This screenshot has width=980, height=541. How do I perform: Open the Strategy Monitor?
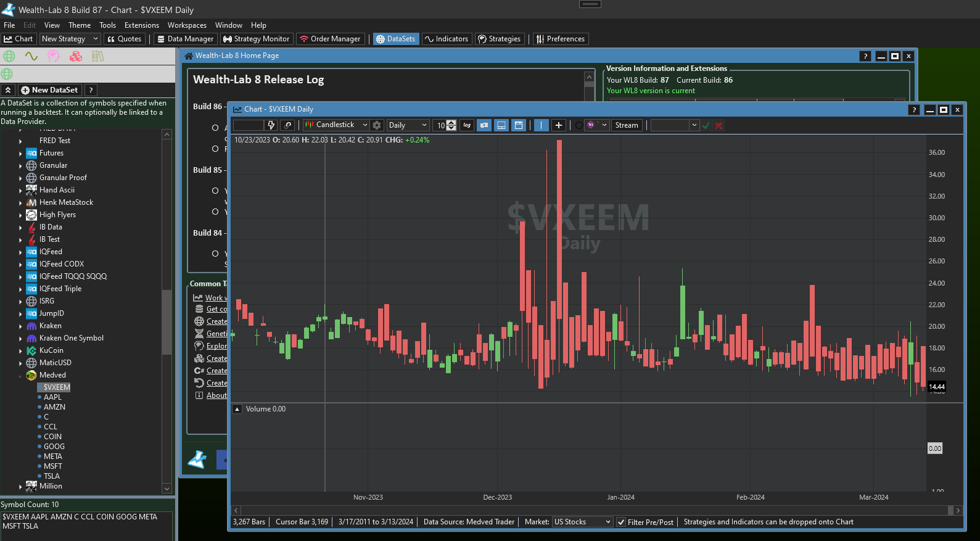click(x=256, y=39)
